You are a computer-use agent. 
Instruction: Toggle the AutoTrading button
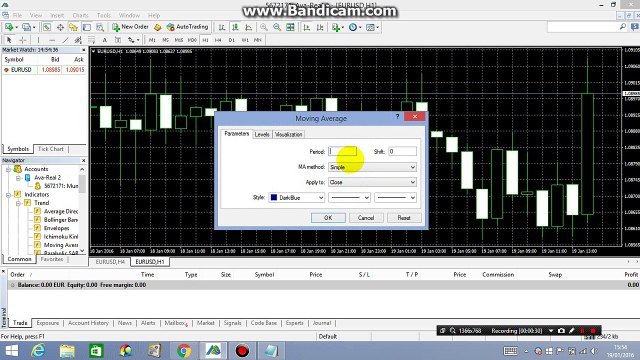tap(187, 27)
